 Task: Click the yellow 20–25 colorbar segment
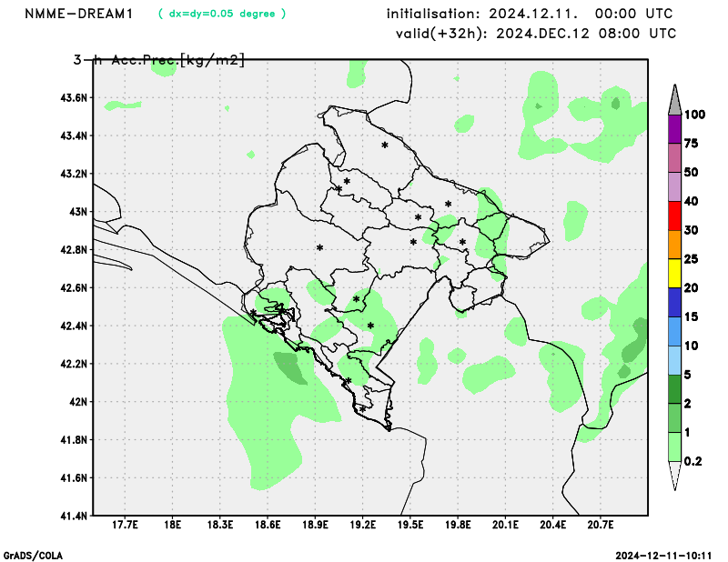click(x=674, y=274)
